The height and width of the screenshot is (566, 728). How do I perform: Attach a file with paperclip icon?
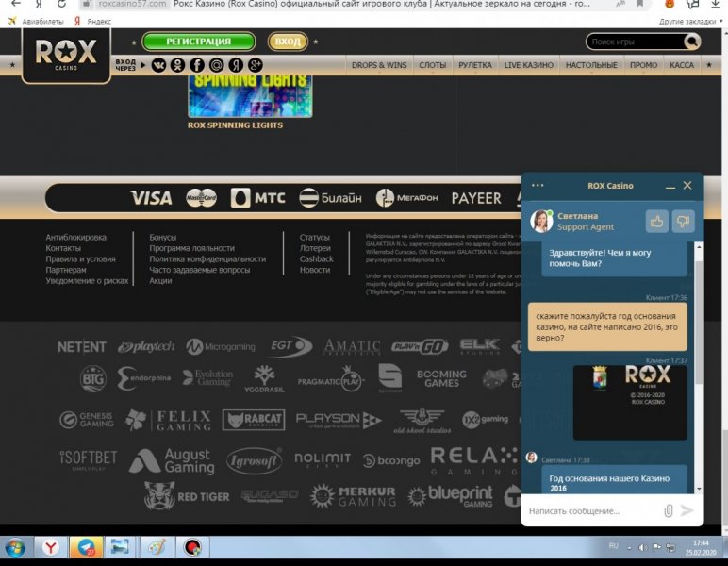click(668, 510)
